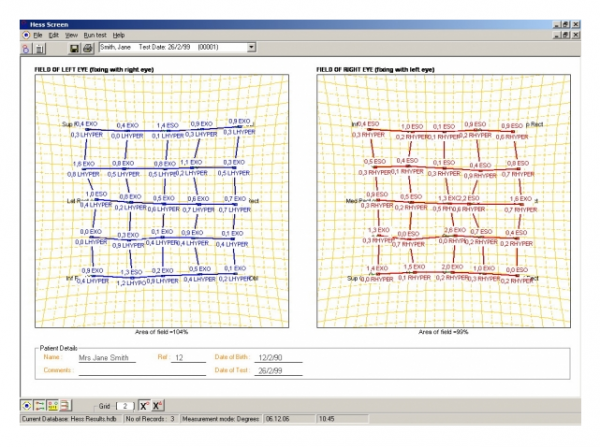Screen dimensions: 600x447
Task: Click the printer icon in toolbar
Action: tap(88, 48)
